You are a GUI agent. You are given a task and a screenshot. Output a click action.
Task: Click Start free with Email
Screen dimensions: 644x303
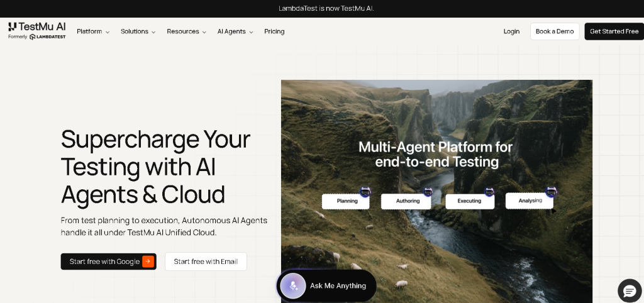(x=206, y=262)
